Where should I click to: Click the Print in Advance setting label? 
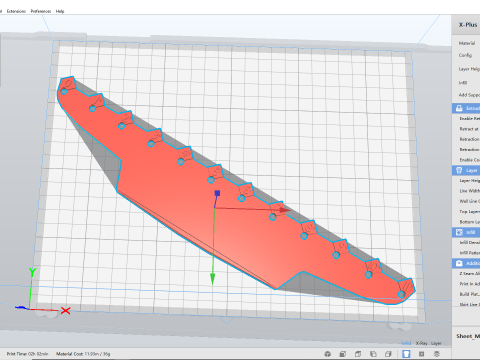click(470, 284)
